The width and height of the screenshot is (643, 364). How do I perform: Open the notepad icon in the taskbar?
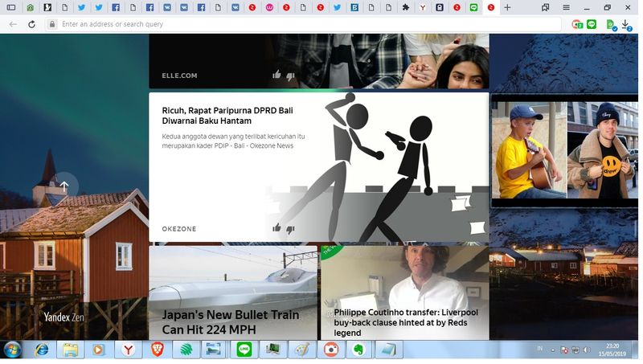pyautogui.click(x=388, y=350)
